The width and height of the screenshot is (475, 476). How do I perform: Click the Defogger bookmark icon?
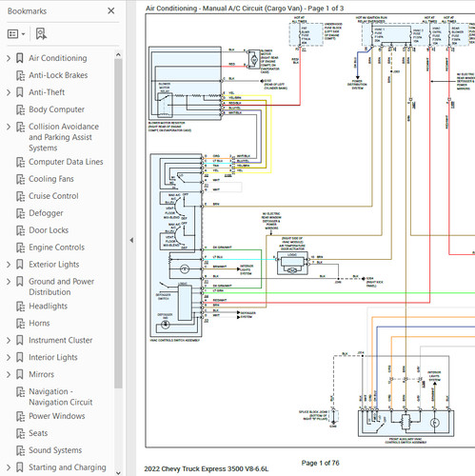[x=21, y=213]
